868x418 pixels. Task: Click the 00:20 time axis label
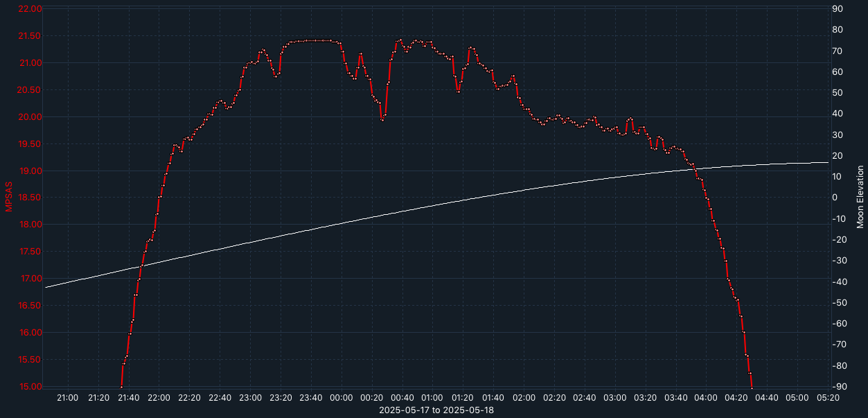(372, 398)
